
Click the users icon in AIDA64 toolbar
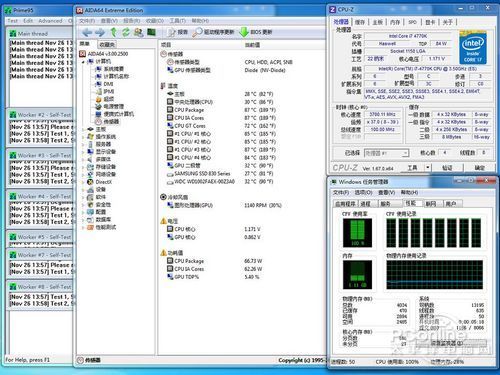138,32
